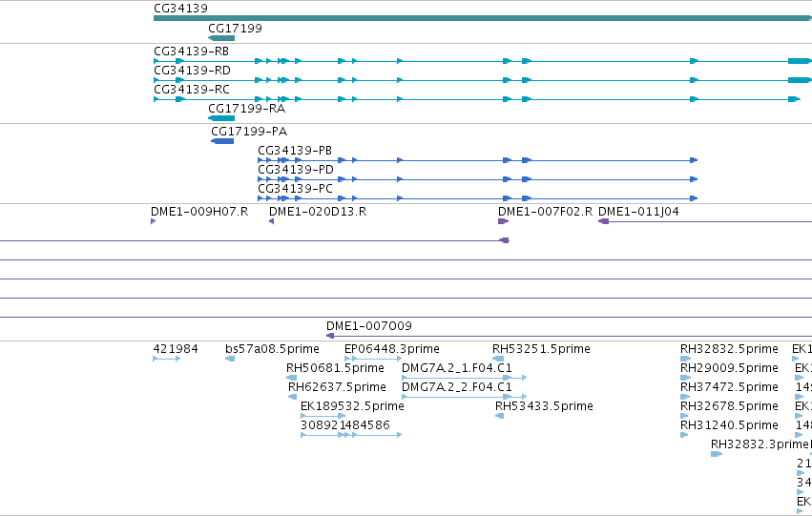
Task: Select the CG34139-RB transcript label
Action: [x=191, y=52]
